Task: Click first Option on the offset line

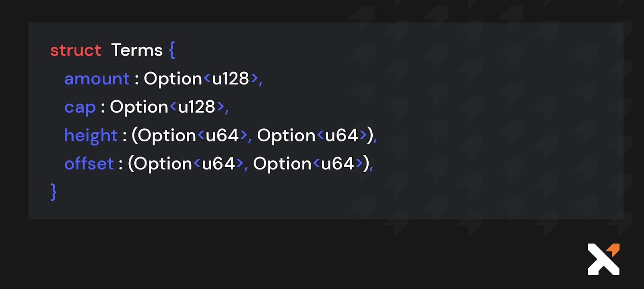Action: [x=163, y=164]
